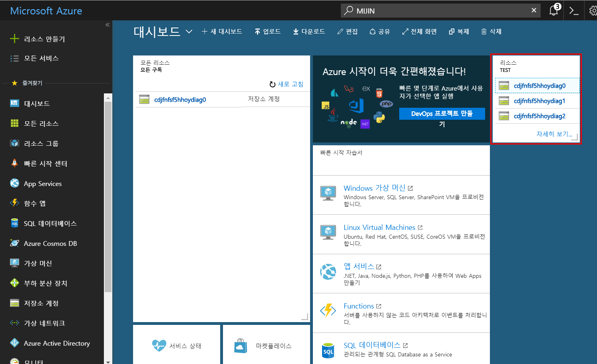This screenshot has width=597, height=364.
Task: Click the 부하 분산 장치 icon
Action: (x=14, y=283)
